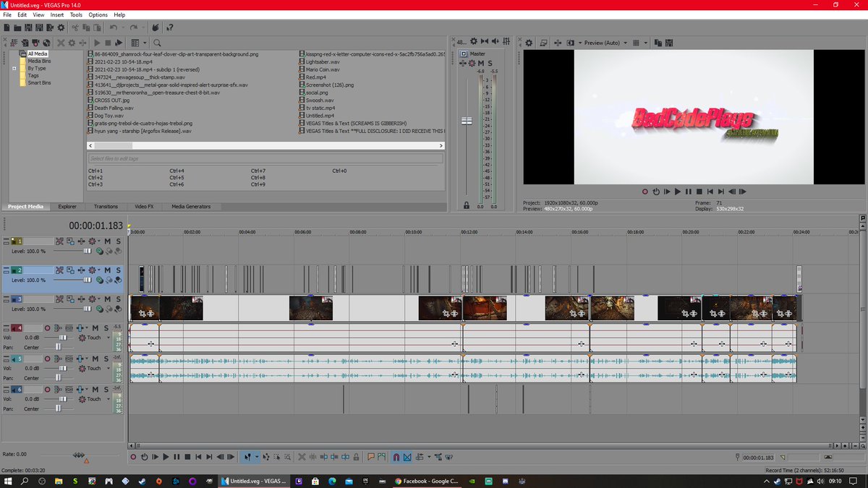
Task: Pause playback in video preview window
Action: (688, 192)
